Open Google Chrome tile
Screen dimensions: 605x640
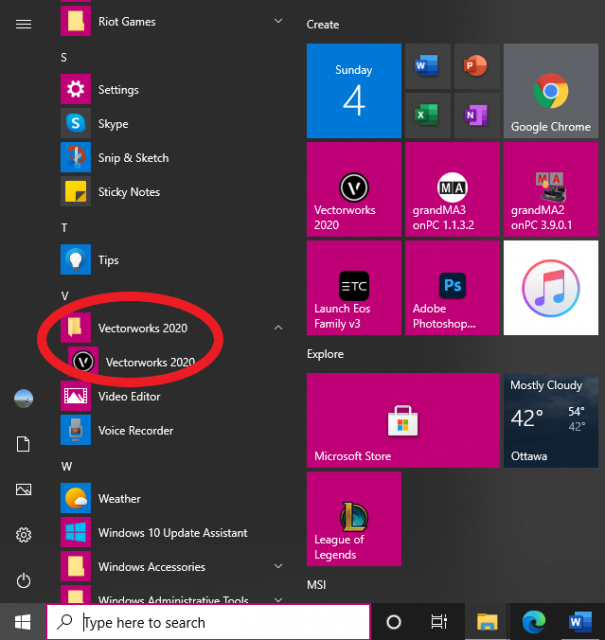click(550, 91)
